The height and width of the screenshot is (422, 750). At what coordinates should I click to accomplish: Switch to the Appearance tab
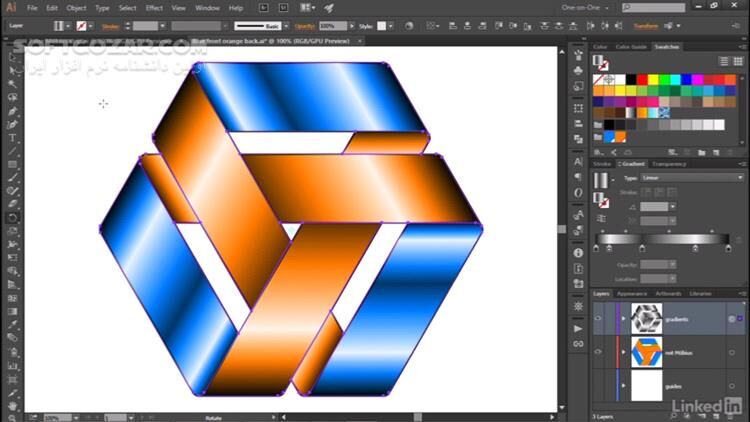pos(631,294)
